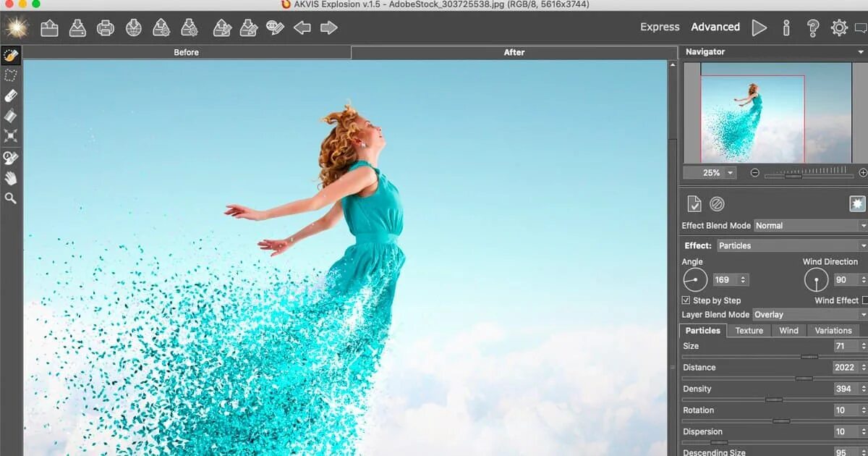Select the Selection Brush tool
The width and height of the screenshot is (868, 456).
pos(11,55)
